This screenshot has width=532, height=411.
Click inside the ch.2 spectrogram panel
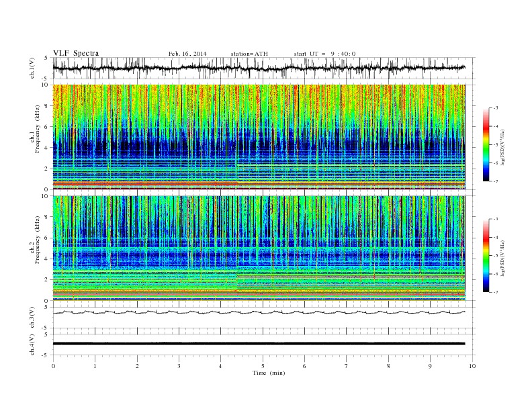pos(259,248)
